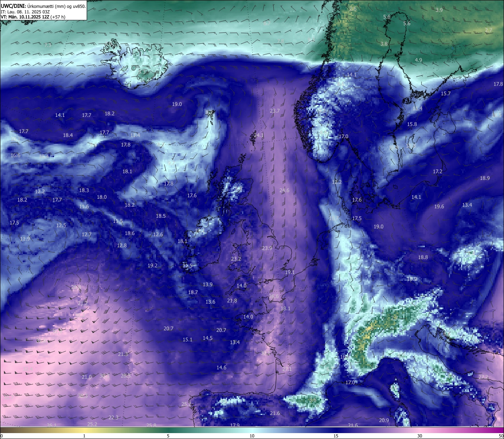The height and width of the screenshot is (439, 504).
Task: Click the map value 3.9
Action: click(439, 10)
